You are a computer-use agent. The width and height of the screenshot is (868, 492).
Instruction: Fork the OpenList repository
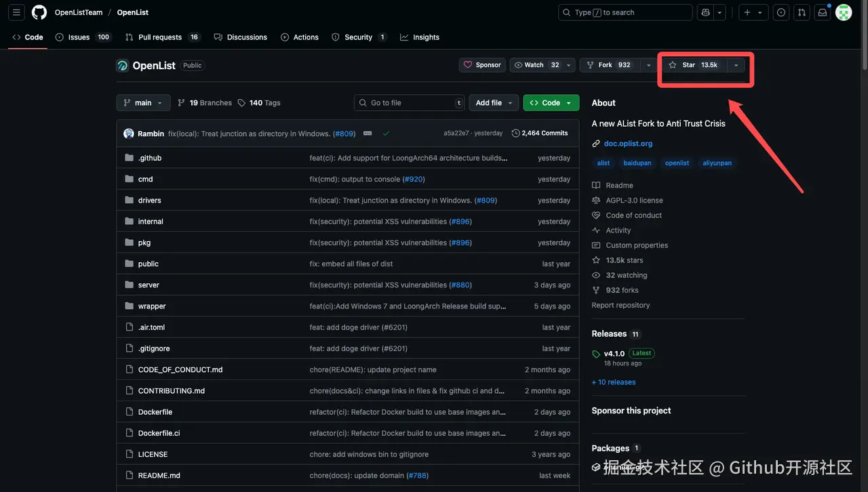coord(610,65)
